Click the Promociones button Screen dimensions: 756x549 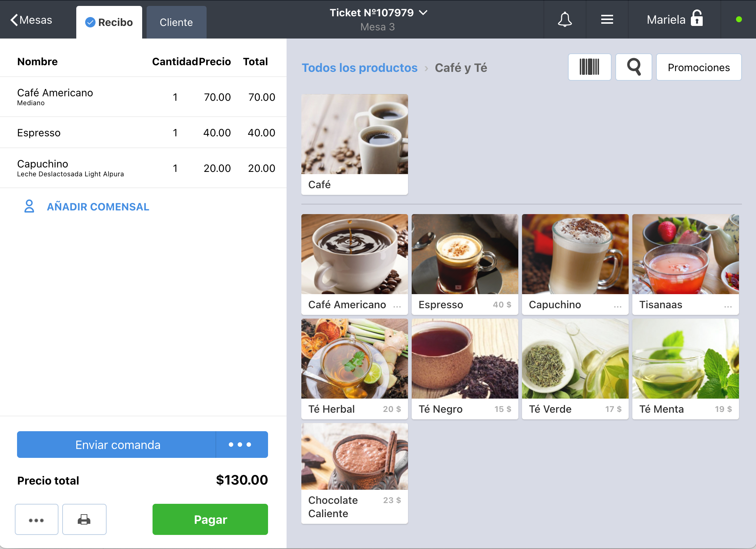(x=699, y=67)
